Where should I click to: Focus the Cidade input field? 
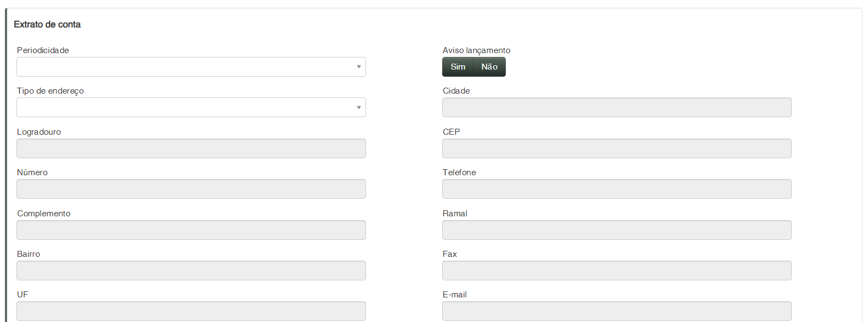tap(616, 107)
